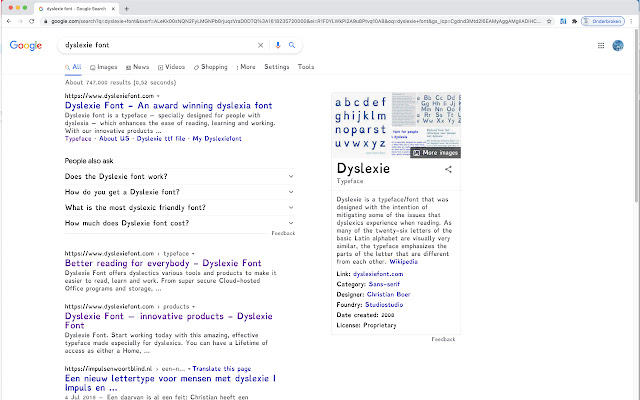Open the Chrome three-dot menu

(631, 21)
